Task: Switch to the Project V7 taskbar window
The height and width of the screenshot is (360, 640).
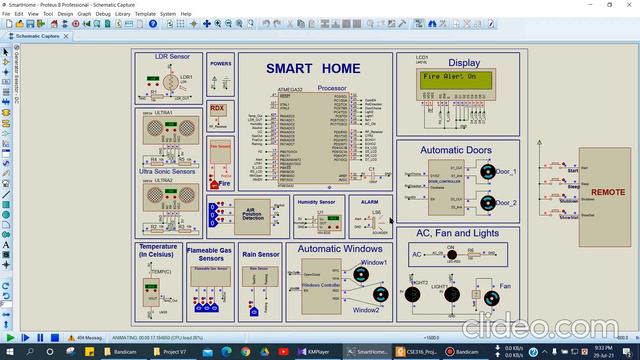Action: point(170,351)
